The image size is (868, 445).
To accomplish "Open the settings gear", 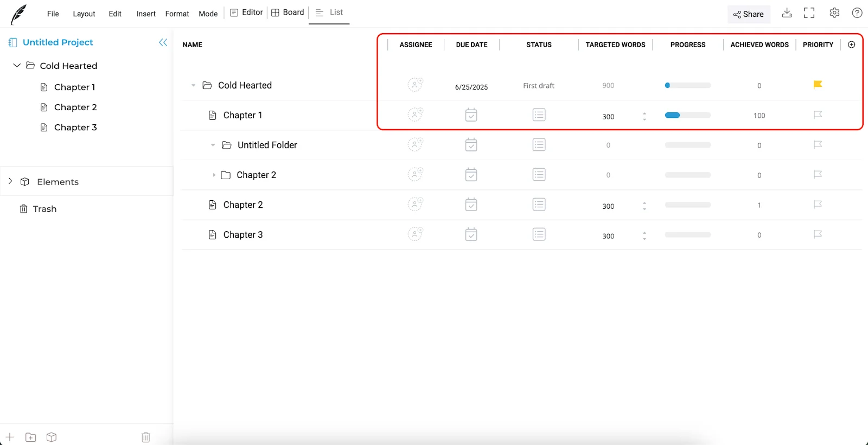I will [x=834, y=13].
